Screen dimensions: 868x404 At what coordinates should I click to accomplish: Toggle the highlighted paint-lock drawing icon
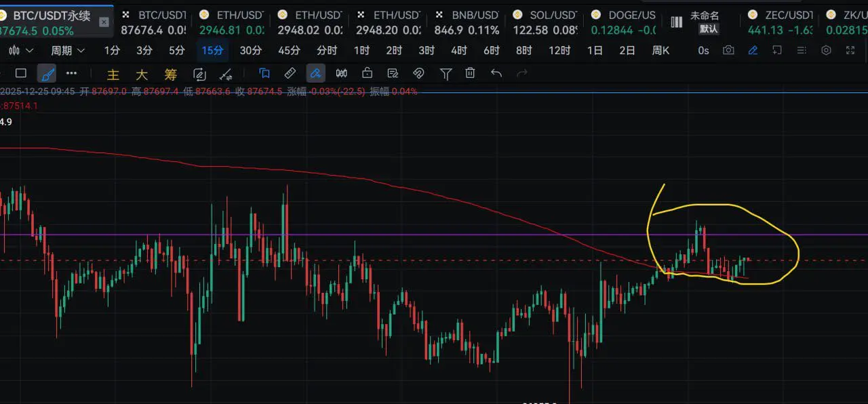pyautogui.click(x=315, y=73)
